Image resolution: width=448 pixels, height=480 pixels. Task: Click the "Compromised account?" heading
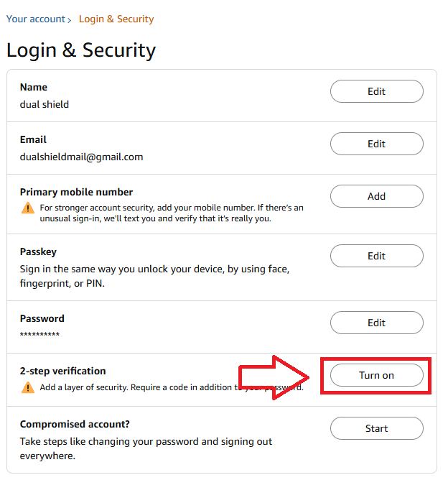75,424
